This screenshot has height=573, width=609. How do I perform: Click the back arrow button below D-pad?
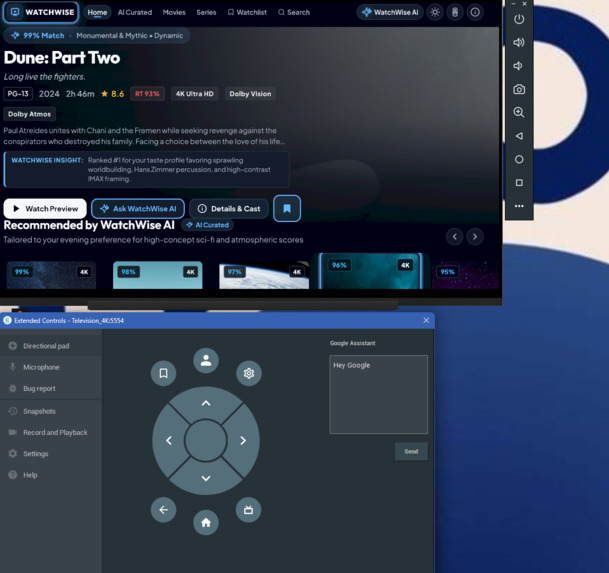tap(164, 510)
